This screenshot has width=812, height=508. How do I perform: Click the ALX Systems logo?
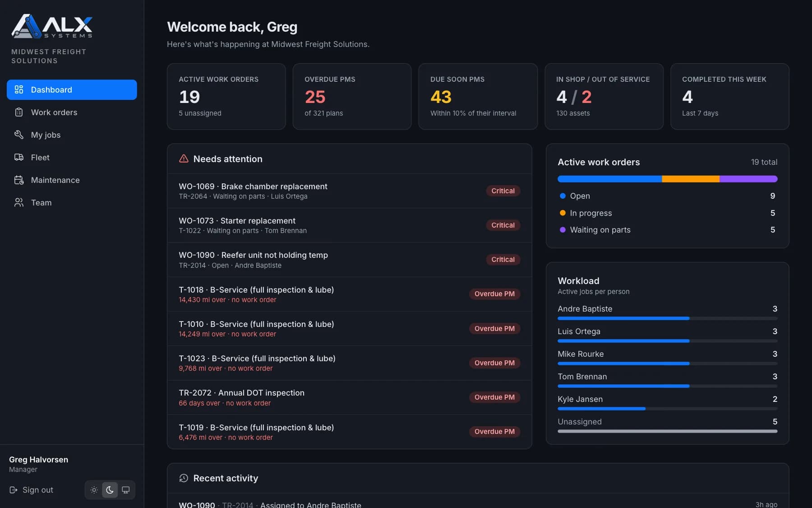pos(52,26)
